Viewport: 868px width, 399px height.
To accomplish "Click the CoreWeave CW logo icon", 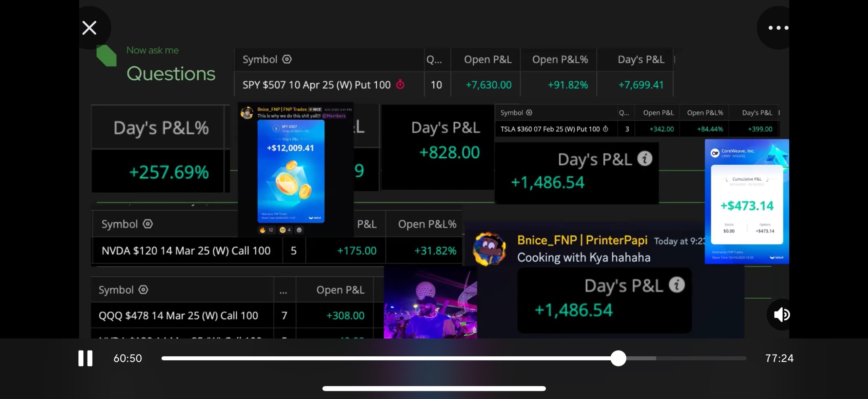I will tap(715, 153).
